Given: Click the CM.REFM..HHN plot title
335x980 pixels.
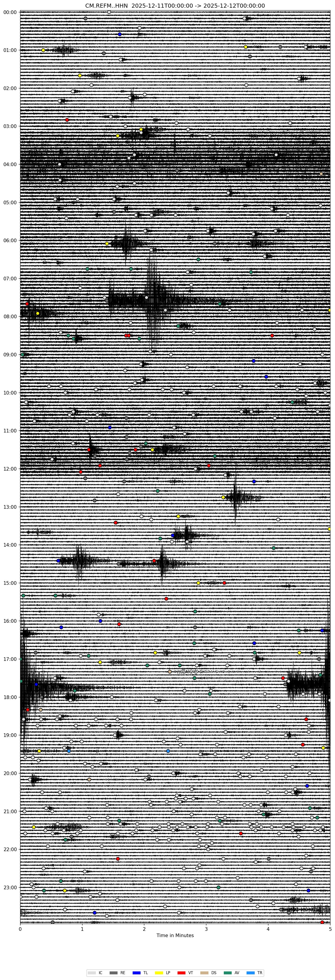Looking at the screenshot, I should [175, 6].
